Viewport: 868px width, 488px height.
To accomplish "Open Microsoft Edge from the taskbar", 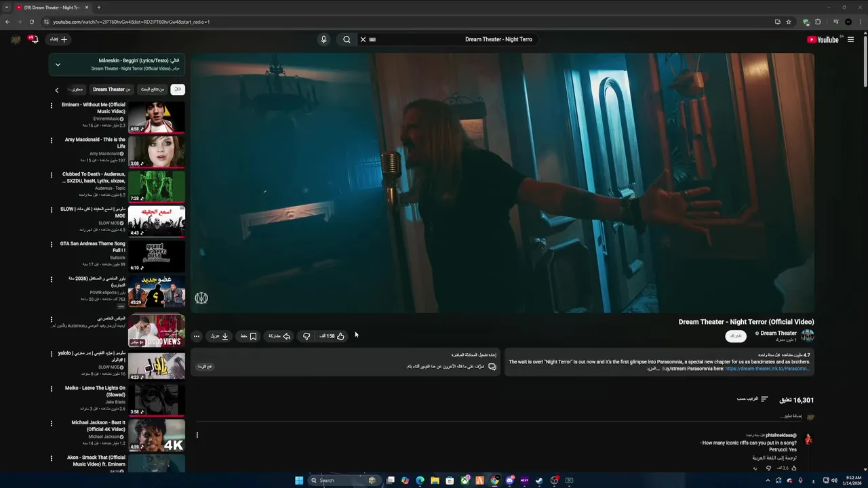I will [x=420, y=481].
